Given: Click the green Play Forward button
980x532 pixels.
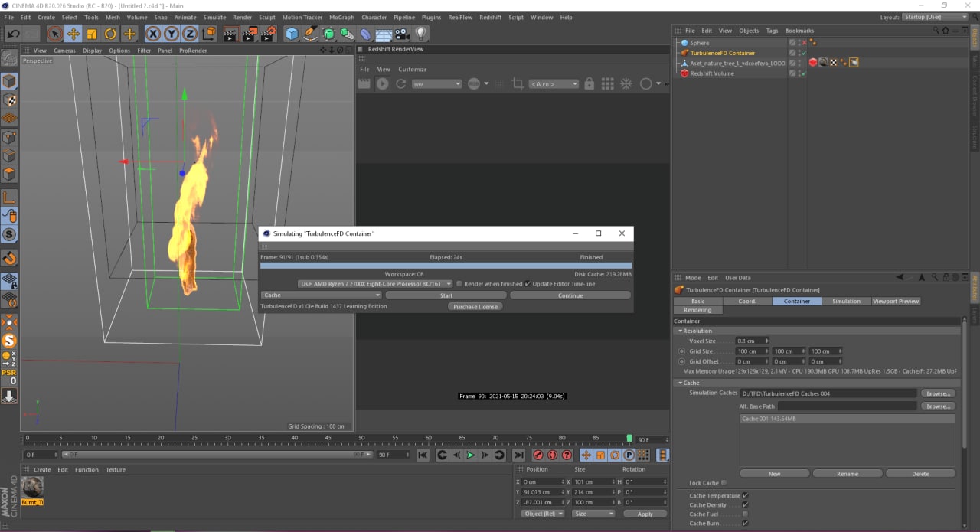Looking at the screenshot, I should pos(471,455).
